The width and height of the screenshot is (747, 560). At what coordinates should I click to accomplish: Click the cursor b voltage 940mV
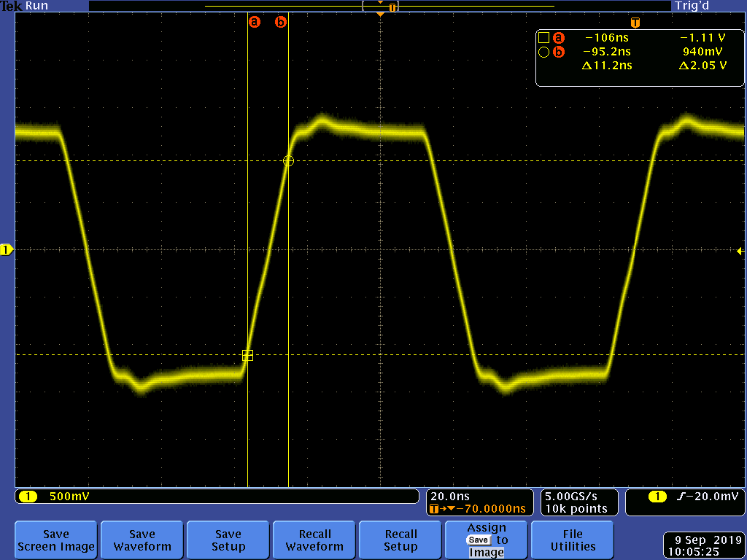pos(703,52)
